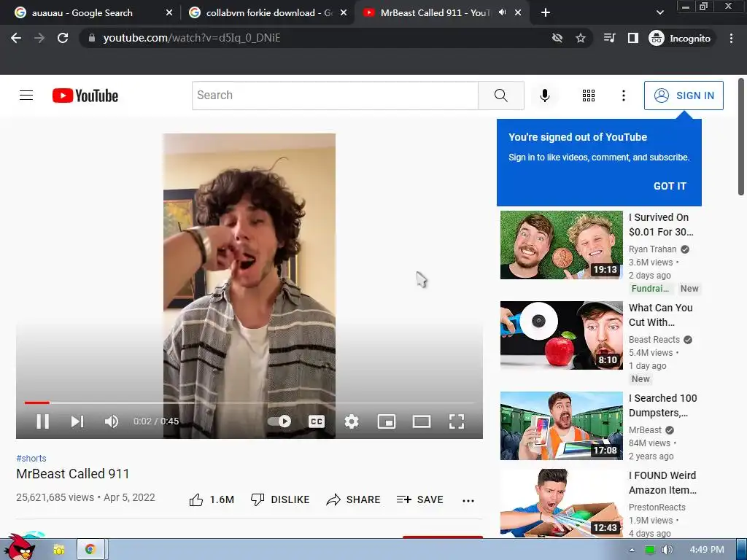The image size is (747, 560).
Task: Mute the YouTube tab audio icon
Action: pos(502,12)
